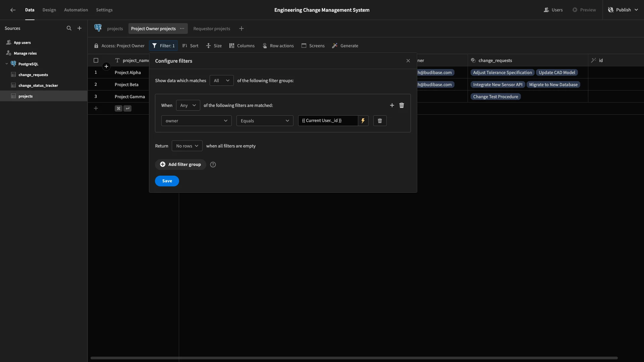Add a new row with plus icon

tap(96, 109)
